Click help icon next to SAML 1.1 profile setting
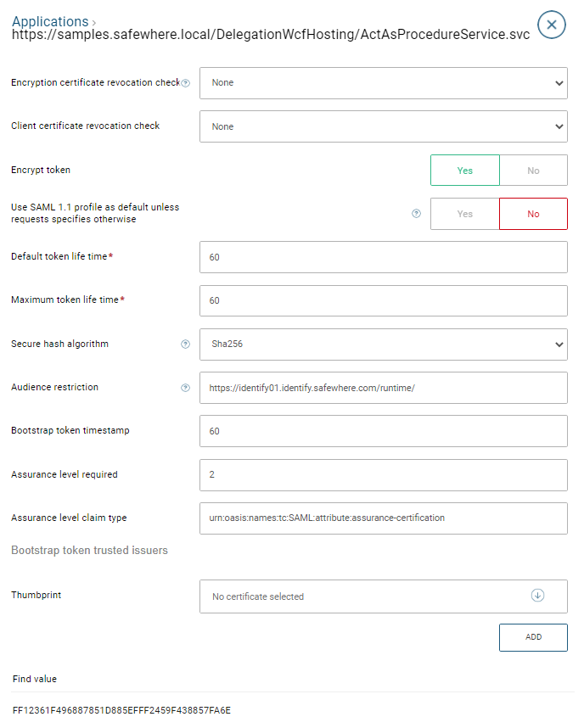 (416, 214)
